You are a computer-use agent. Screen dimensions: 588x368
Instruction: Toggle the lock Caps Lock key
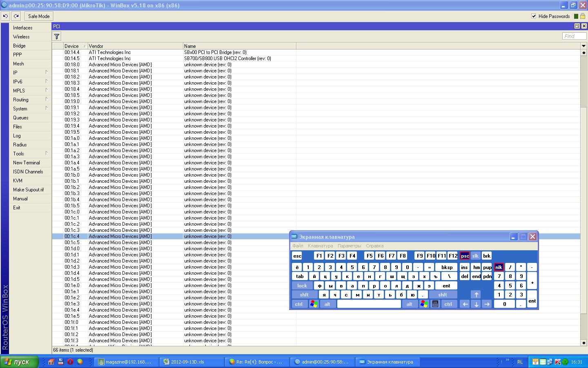tap(302, 285)
